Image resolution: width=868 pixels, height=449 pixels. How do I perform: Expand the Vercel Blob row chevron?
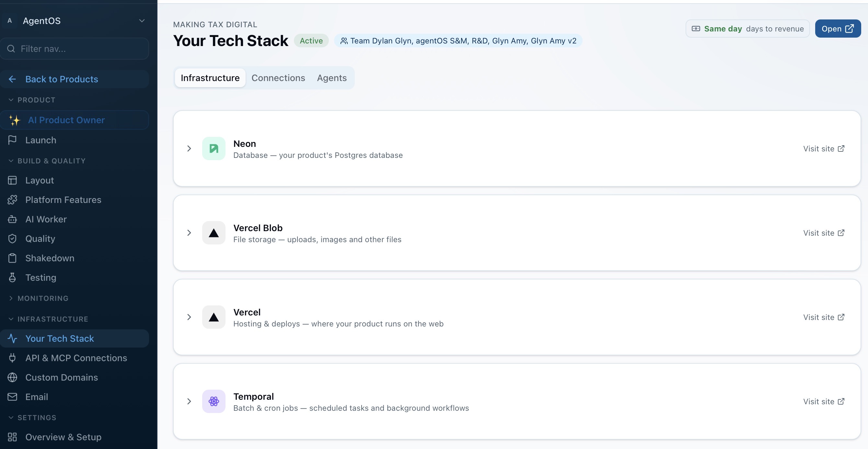click(x=189, y=232)
